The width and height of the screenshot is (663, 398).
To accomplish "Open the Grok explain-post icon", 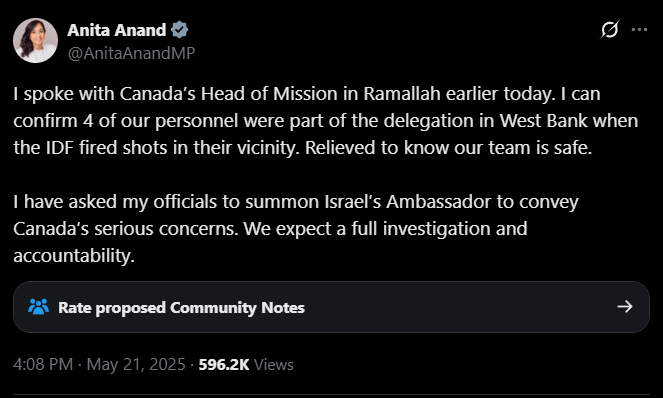I will point(610,30).
